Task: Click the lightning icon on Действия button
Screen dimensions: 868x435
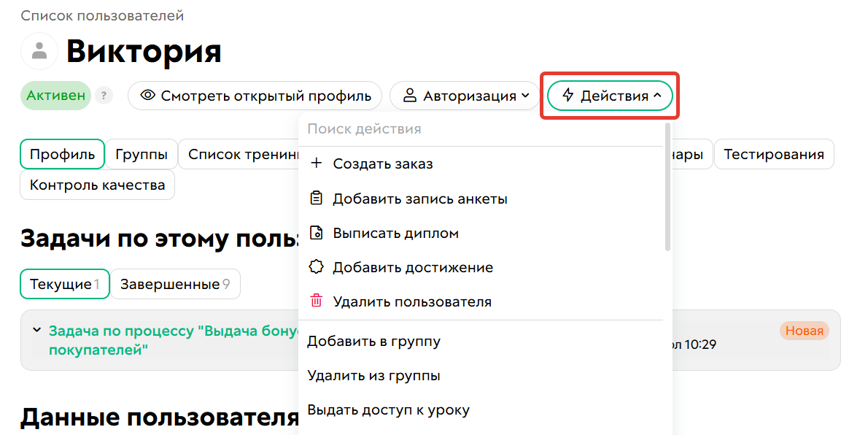Action: pyautogui.click(x=568, y=95)
